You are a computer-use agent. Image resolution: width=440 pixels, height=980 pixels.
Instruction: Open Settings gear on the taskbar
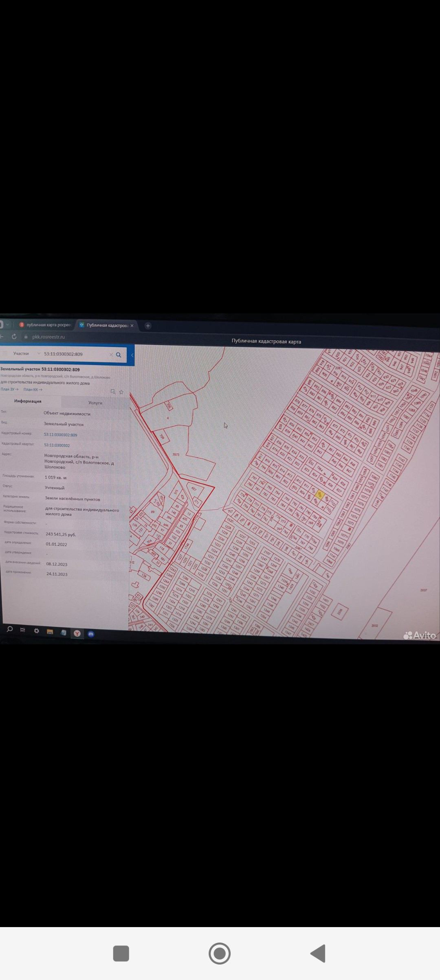36,631
